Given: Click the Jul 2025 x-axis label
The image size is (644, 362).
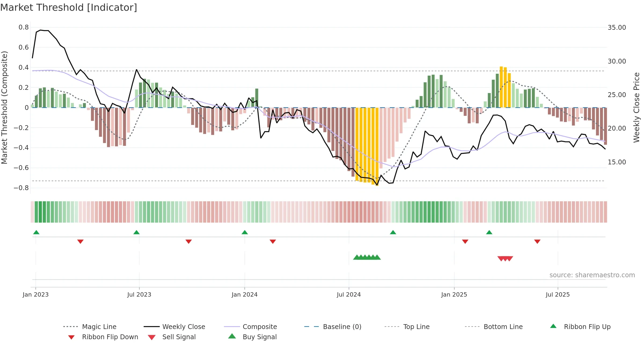Looking at the screenshot, I should (x=558, y=295).
